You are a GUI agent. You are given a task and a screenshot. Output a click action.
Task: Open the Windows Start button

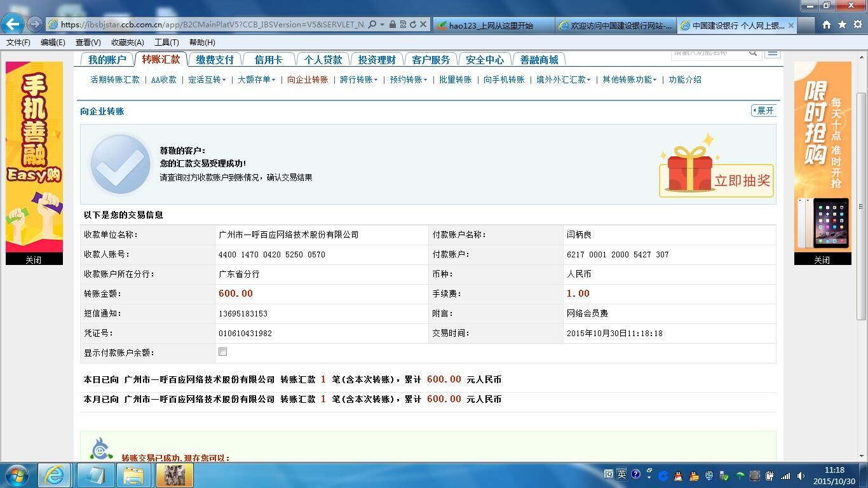point(17,475)
